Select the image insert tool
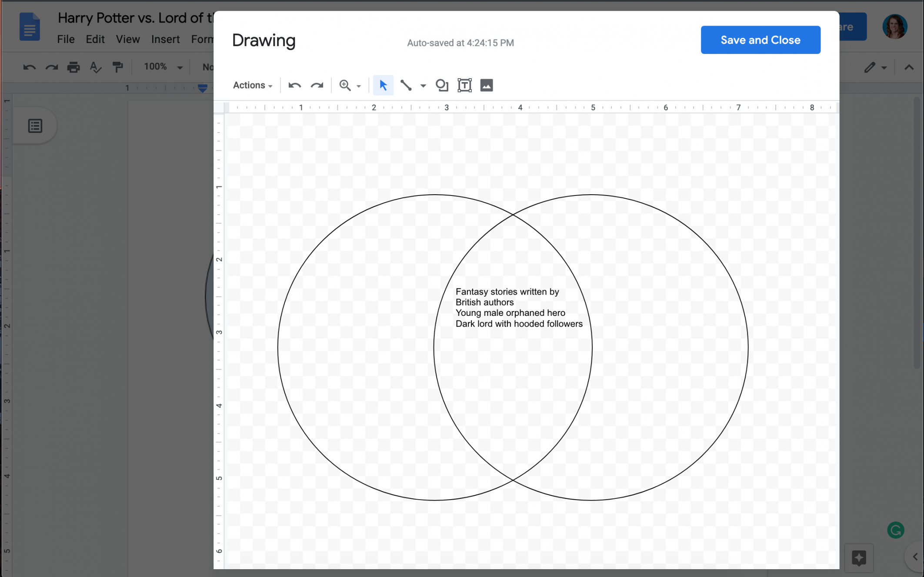Viewport: 924px width, 577px height. (486, 85)
